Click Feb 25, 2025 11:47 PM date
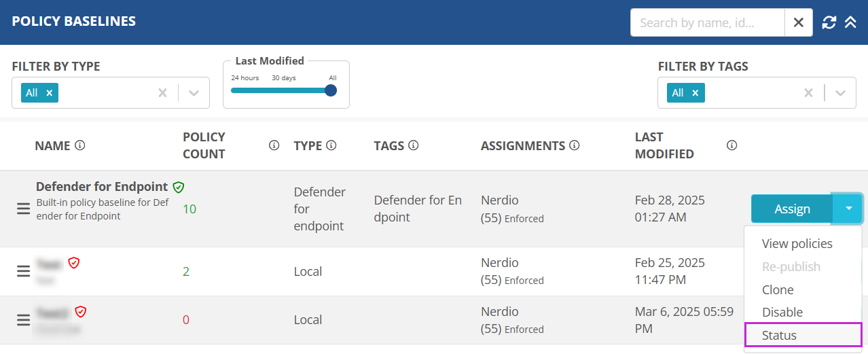Screen dimensions: 868x354 [670, 271]
